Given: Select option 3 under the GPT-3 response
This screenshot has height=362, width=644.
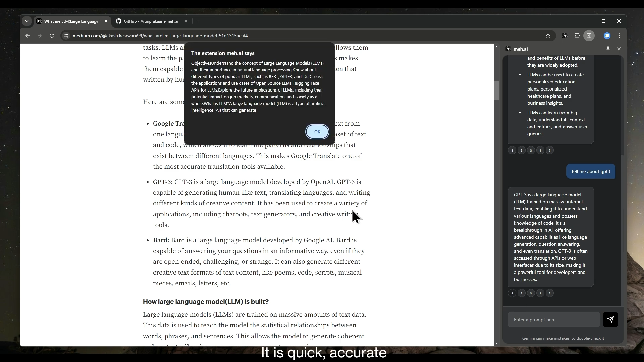Looking at the screenshot, I should tap(531, 293).
